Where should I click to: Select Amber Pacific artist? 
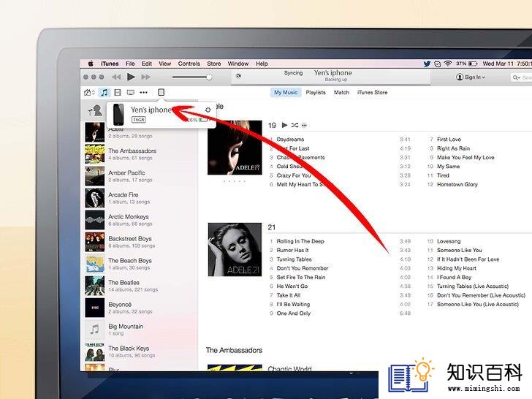pos(140,176)
